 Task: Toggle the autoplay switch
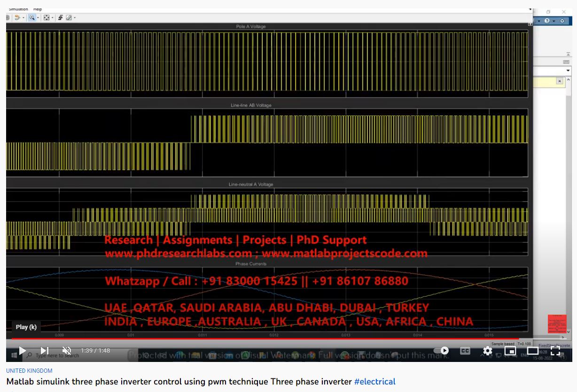pyautogui.click(x=441, y=350)
